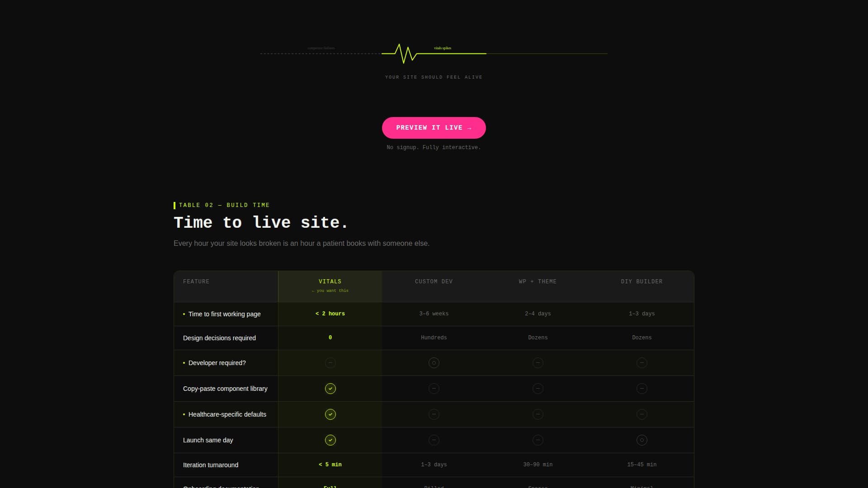Click the 'Healthcare-specific defaults' row label
868x488 pixels.
click(x=227, y=414)
